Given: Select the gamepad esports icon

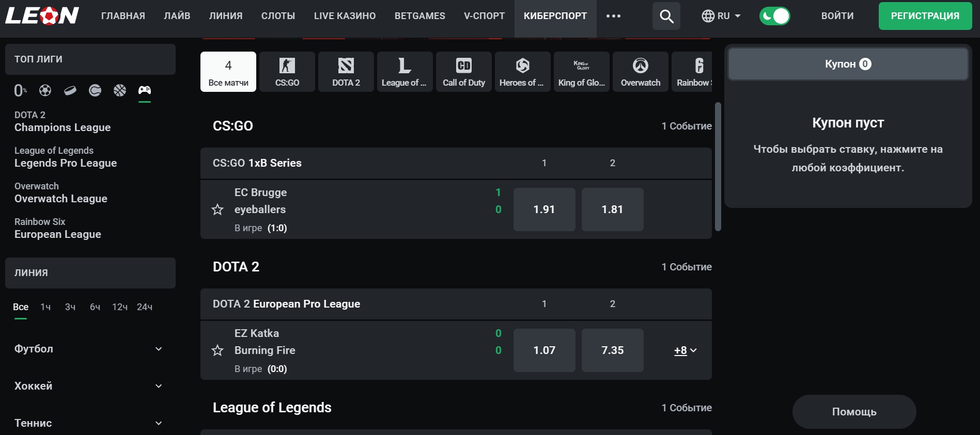Looking at the screenshot, I should tap(145, 91).
